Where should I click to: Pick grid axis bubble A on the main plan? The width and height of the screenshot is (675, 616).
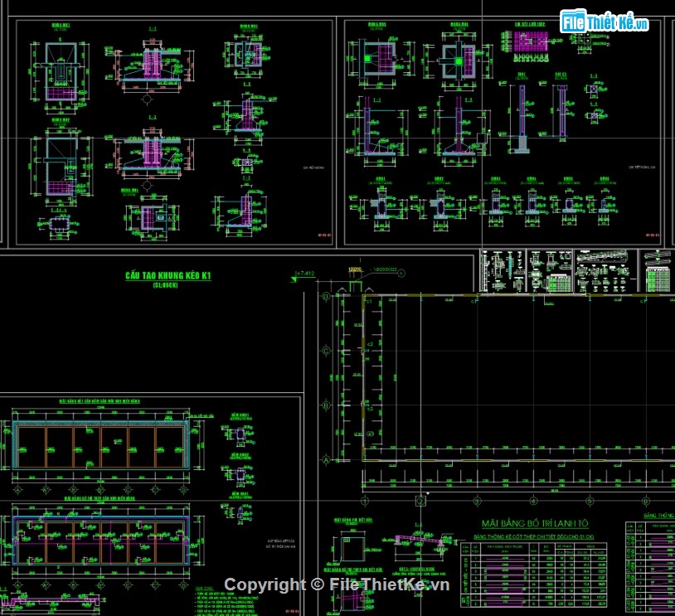pos(326,460)
